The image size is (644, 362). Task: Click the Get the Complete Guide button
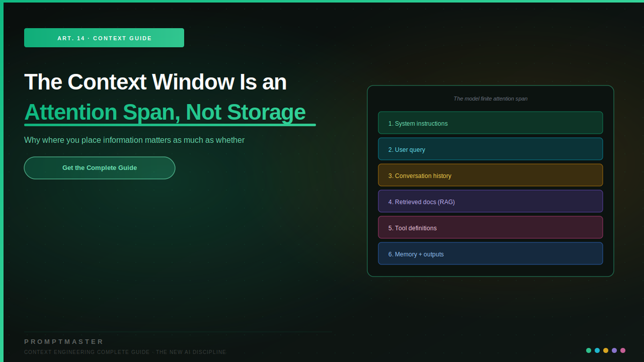[x=99, y=168]
